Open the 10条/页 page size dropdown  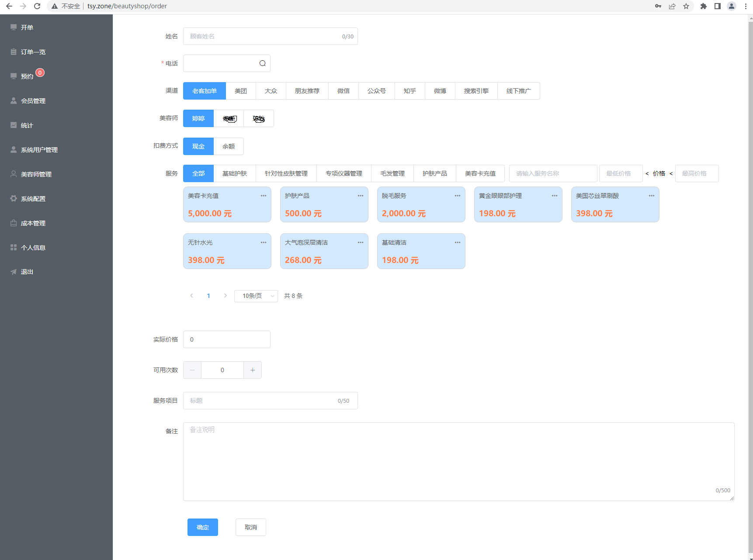256,296
